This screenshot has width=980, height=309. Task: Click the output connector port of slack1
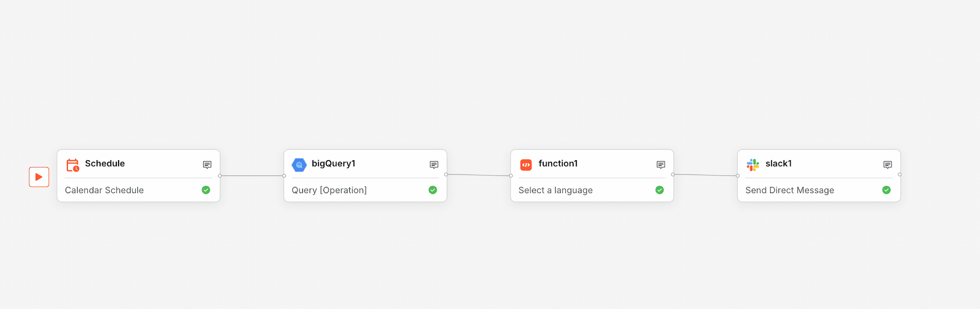point(900,175)
